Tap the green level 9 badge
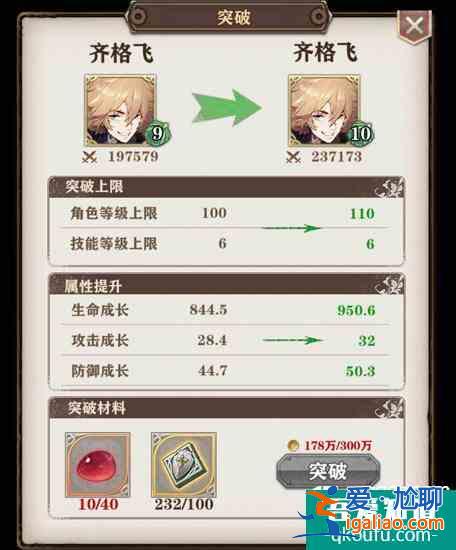This screenshot has width=456, height=550. point(158,133)
